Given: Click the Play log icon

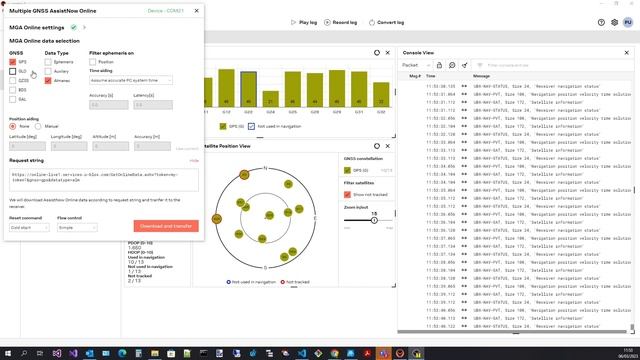Looking at the screenshot, I should 293,22.
